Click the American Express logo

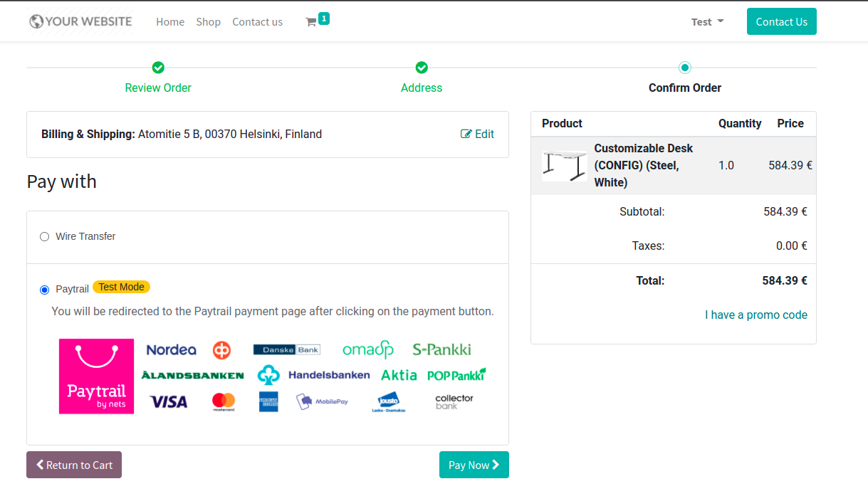coord(268,401)
